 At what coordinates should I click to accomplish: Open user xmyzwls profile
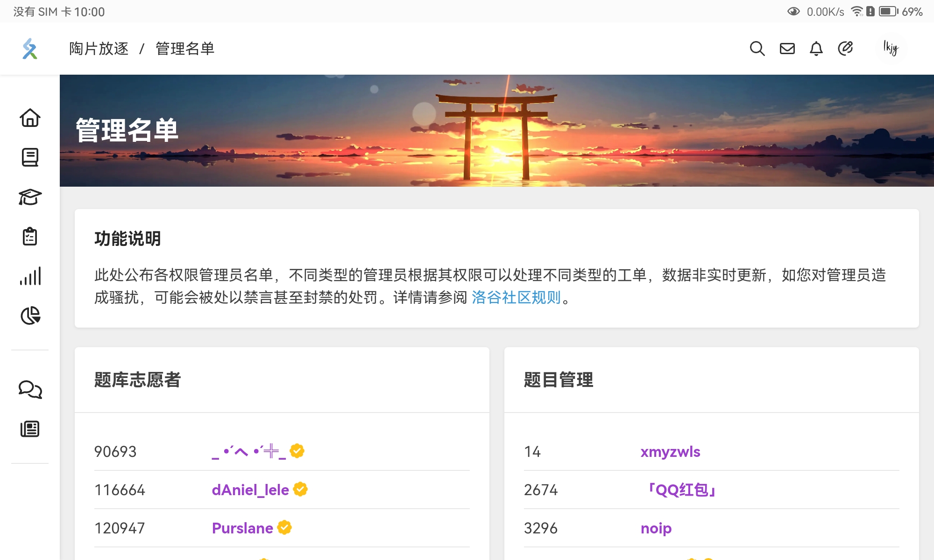point(670,452)
